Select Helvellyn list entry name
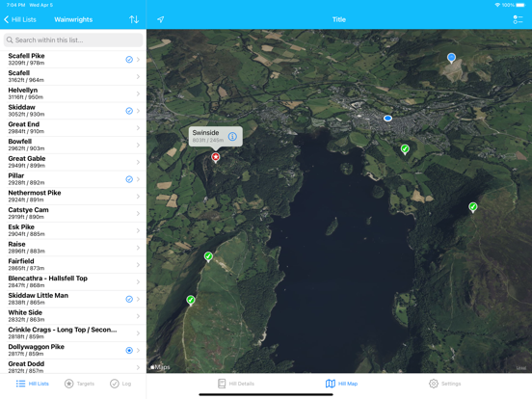Screen dimensions: 532x399 (x=23, y=91)
